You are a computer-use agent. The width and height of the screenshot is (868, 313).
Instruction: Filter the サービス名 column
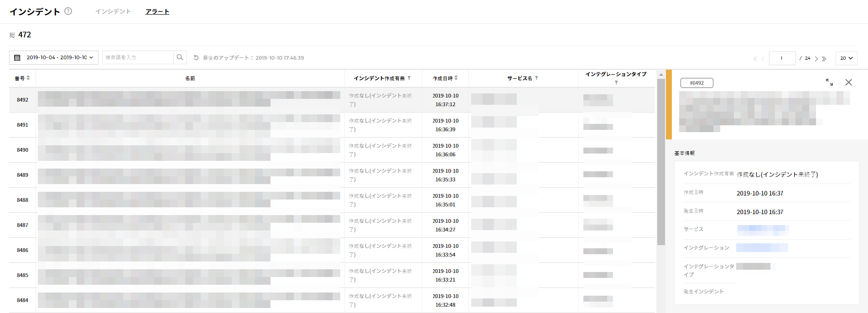click(536, 78)
